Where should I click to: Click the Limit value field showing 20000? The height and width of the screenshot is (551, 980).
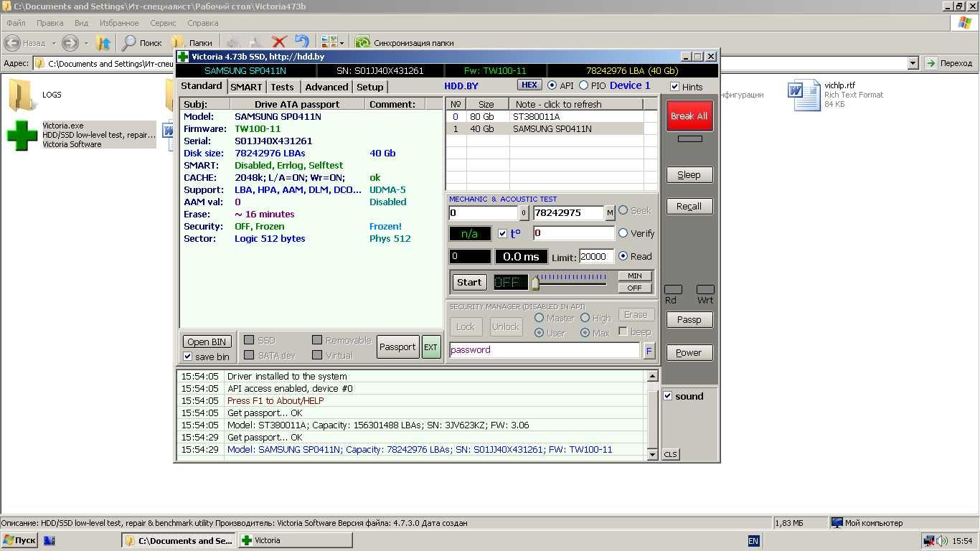pyautogui.click(x=596, y=257)
